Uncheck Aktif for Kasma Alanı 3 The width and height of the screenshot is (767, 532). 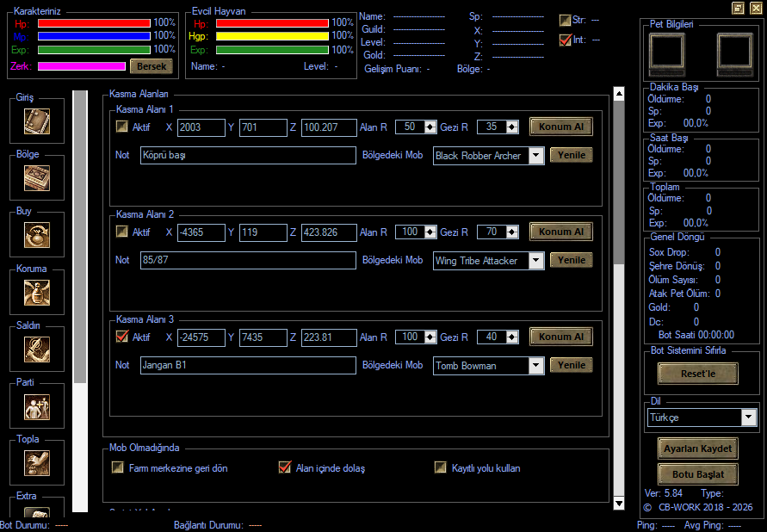click(121, 337)
